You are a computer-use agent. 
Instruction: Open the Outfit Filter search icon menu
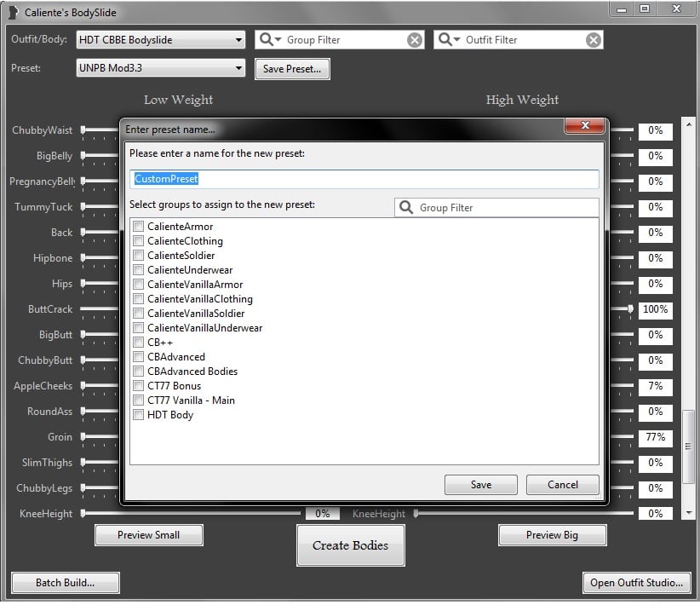click(x=449, y=40)
